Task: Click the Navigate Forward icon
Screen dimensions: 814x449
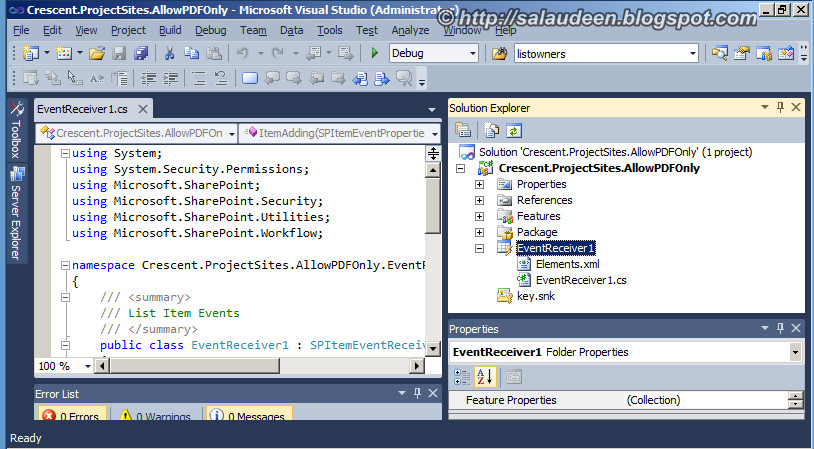Action: (x=345, y=53)
